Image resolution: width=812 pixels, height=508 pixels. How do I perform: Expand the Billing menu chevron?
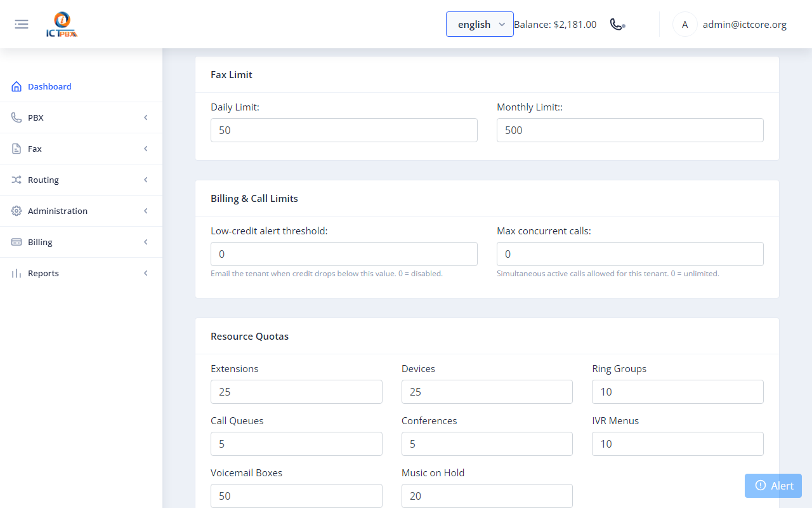pyautogui.click(x=146, y=242)
